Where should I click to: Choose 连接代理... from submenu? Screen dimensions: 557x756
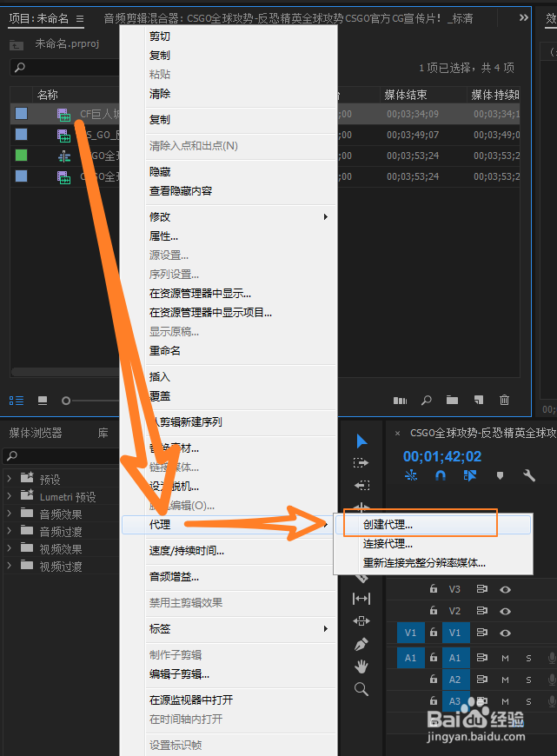(x=433, y=544)
